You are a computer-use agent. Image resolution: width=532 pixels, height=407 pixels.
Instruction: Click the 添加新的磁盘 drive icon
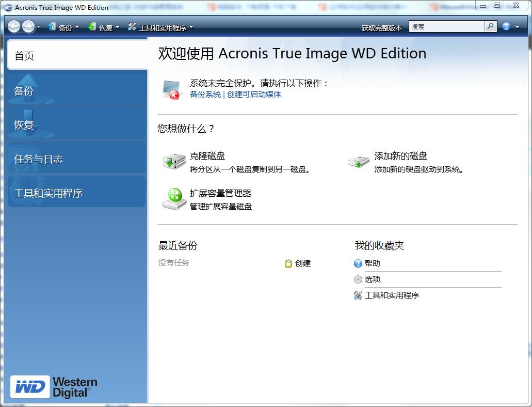point(359,162)
